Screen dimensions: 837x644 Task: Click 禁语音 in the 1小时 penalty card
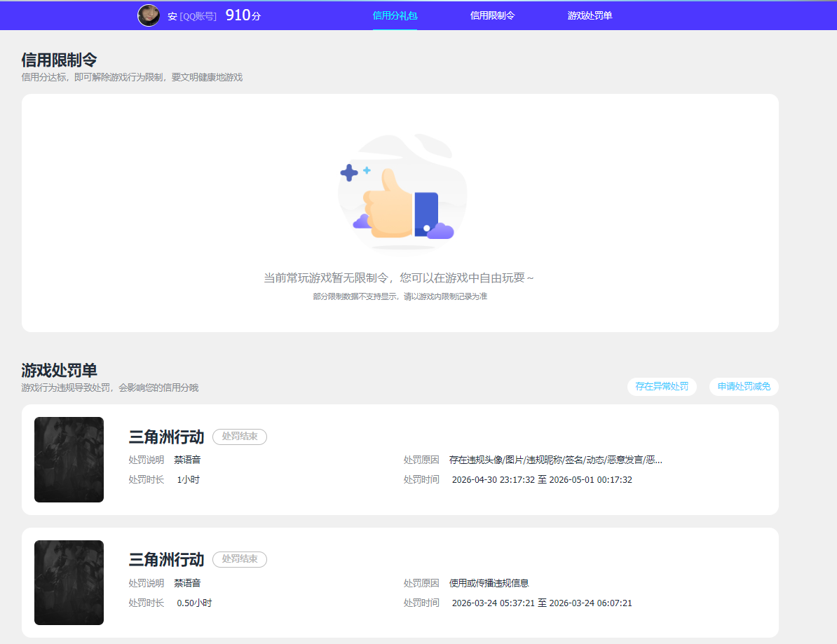coord(187,460)
